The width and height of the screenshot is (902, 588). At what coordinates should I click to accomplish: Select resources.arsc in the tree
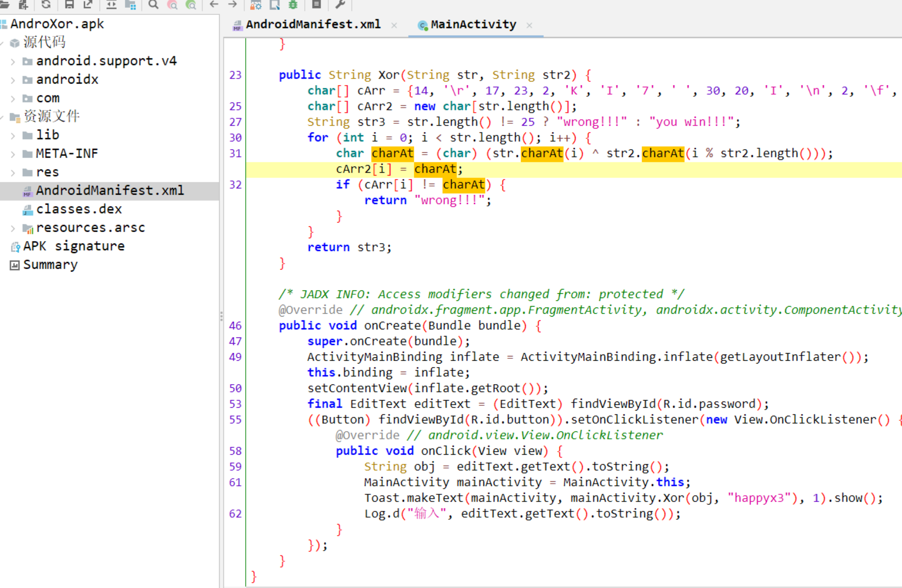click(91, 227)
